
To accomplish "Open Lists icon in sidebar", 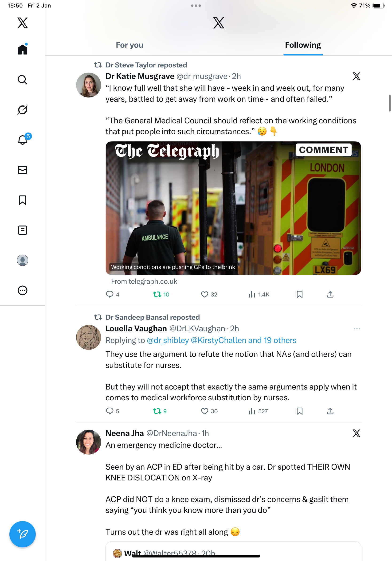I will tap(23, 230).
